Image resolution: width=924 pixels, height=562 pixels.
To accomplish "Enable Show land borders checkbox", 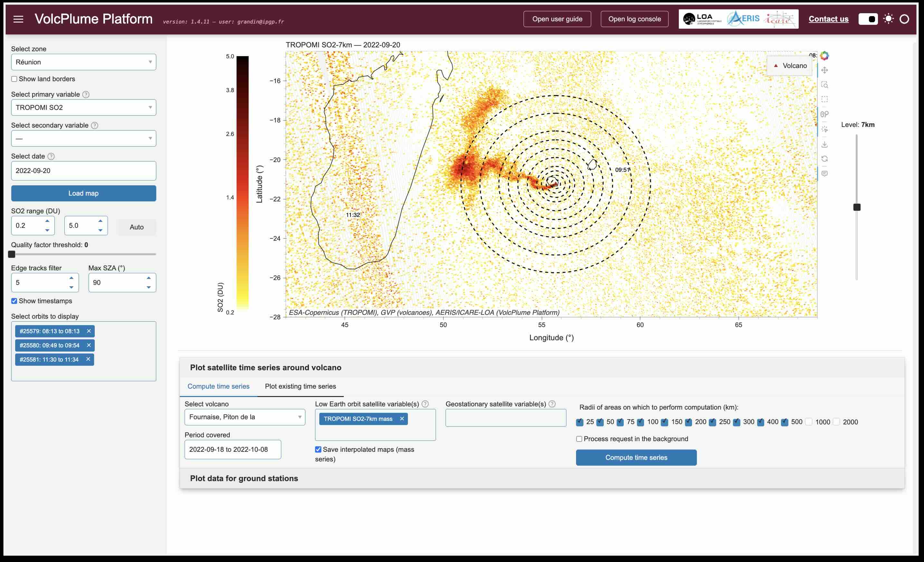I will (x=14, y=79).
